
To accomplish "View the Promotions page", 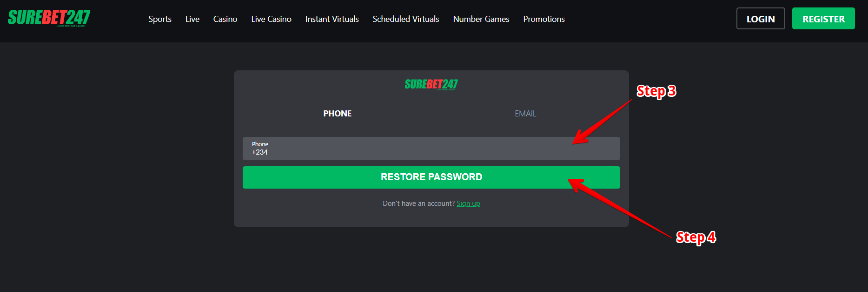I will coord(544,19).
